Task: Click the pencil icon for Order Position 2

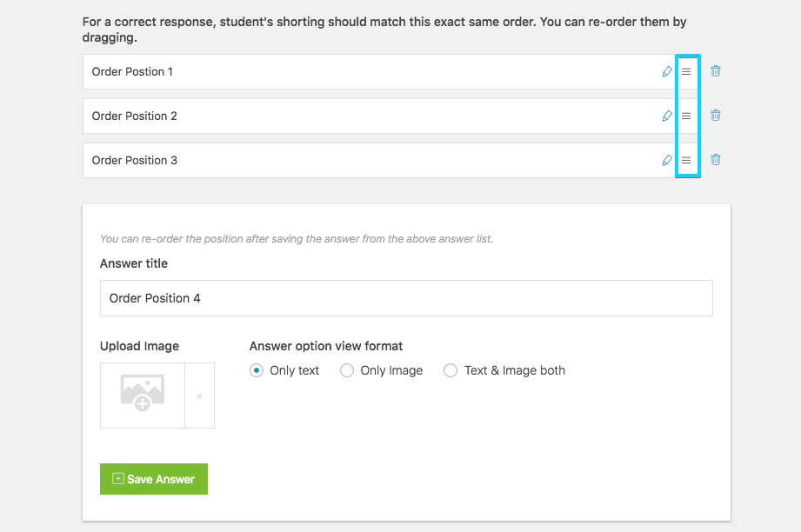Action: 667,116
